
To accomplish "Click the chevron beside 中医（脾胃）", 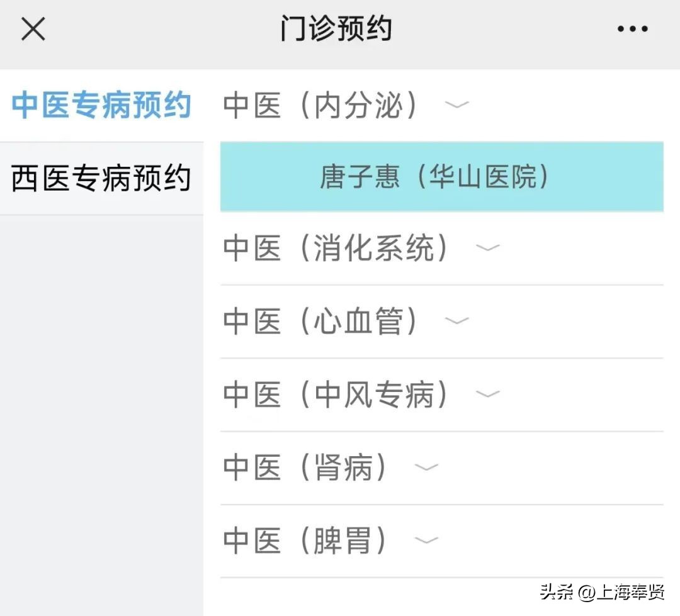I will [x=428, y=540].
